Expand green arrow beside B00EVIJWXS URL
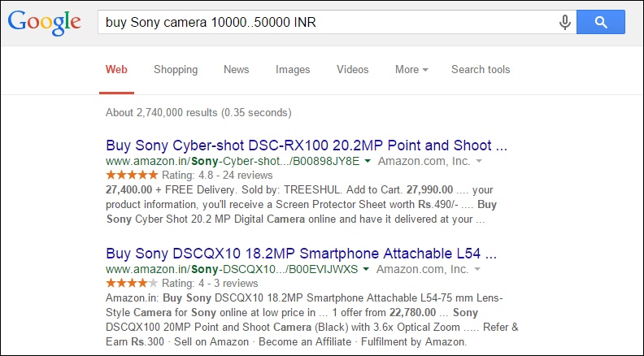This screenshot has width=644, height=356. 366,269
